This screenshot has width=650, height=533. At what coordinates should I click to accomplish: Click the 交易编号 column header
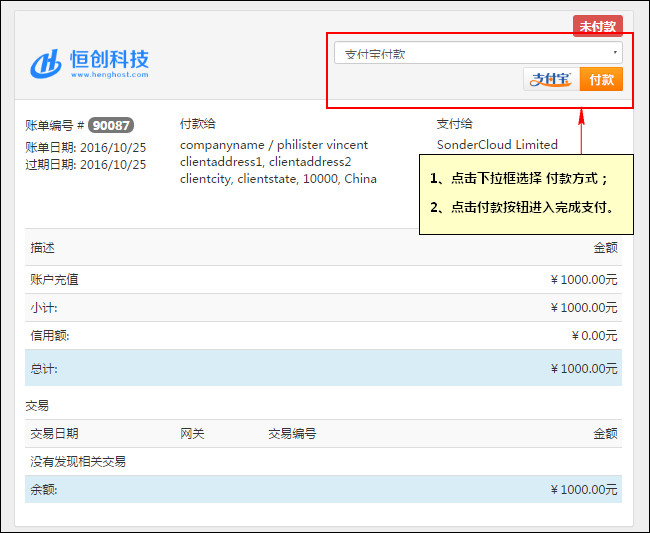pyautogui.click(x=292, y=434)
